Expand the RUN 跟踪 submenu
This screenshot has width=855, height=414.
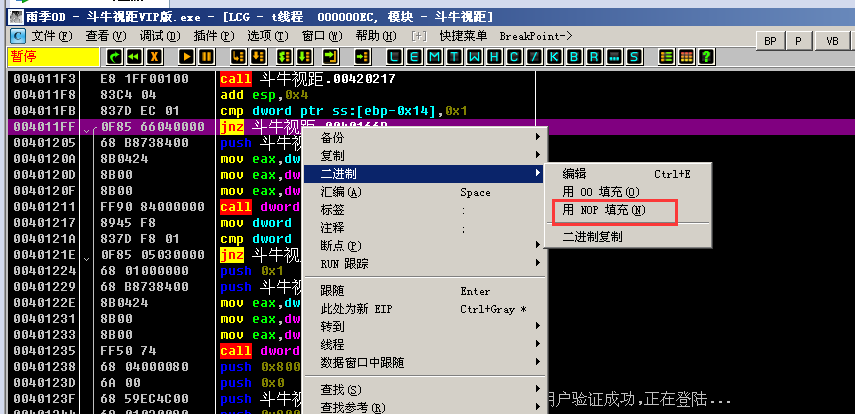point(424,264)
